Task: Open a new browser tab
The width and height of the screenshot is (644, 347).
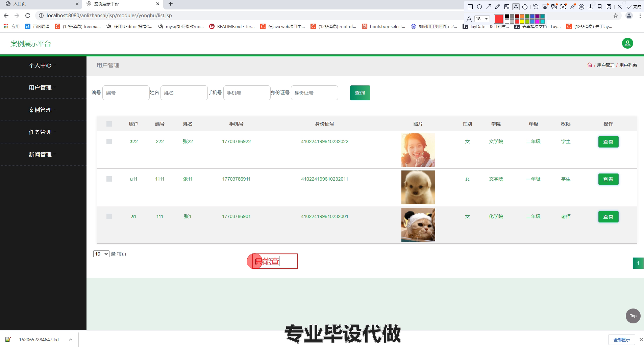Action: tap(171, 4)
